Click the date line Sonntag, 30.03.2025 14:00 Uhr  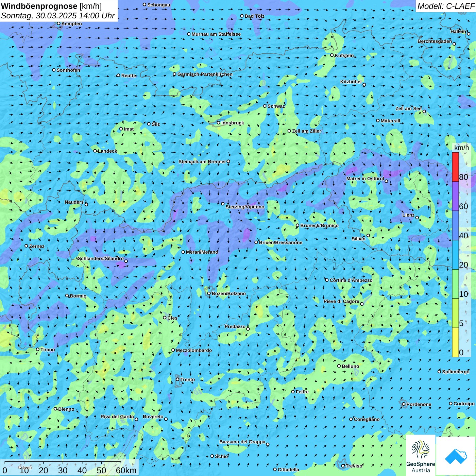click(x=58, y=16)
